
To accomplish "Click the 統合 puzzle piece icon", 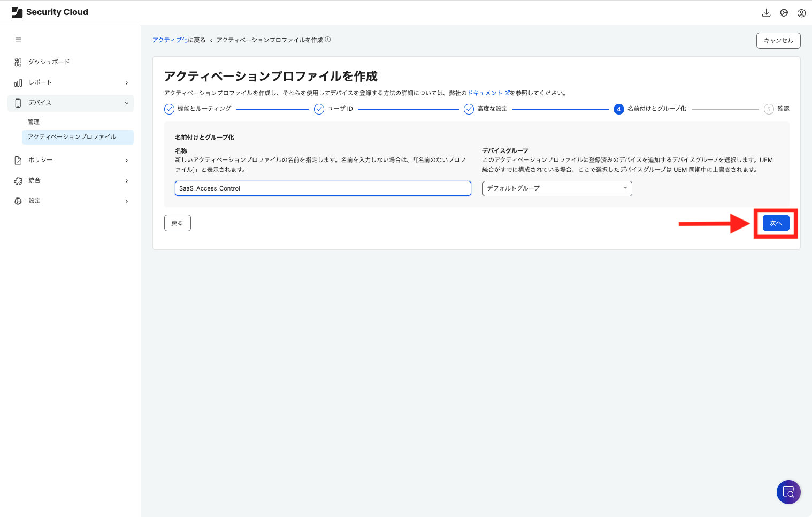I will (x=18, y=180).
